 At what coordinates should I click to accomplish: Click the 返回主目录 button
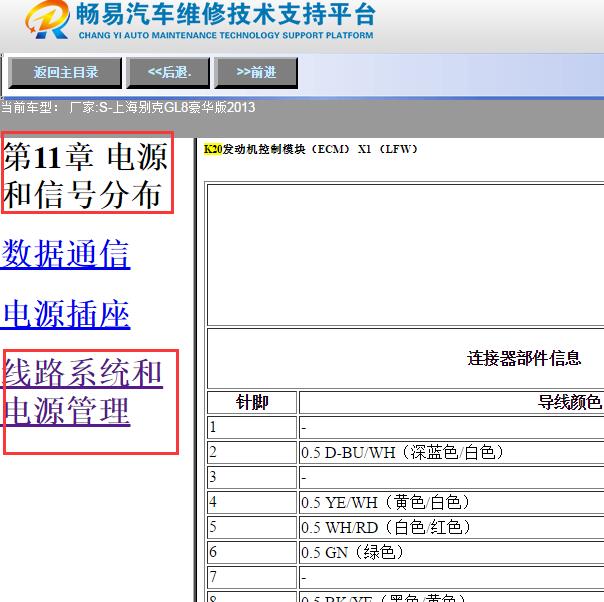[x=65, y=73]
